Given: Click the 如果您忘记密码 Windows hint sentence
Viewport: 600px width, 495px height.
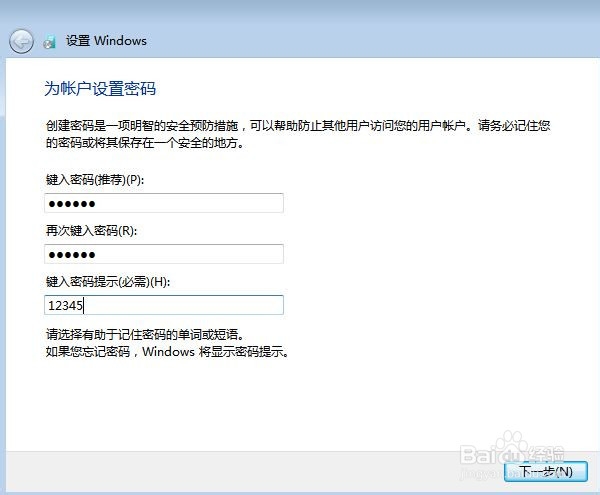Looking at the screenshot, I should pyautogui.click(x=167, y=351).
